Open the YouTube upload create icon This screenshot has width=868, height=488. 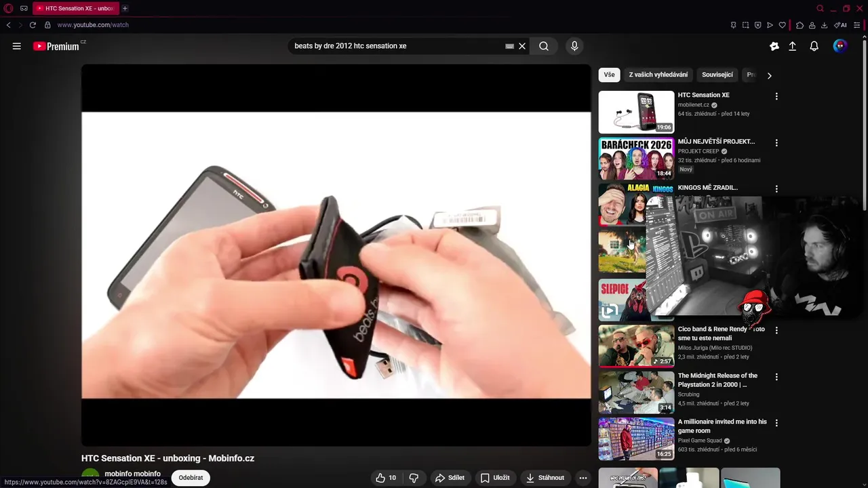(792, 46)
